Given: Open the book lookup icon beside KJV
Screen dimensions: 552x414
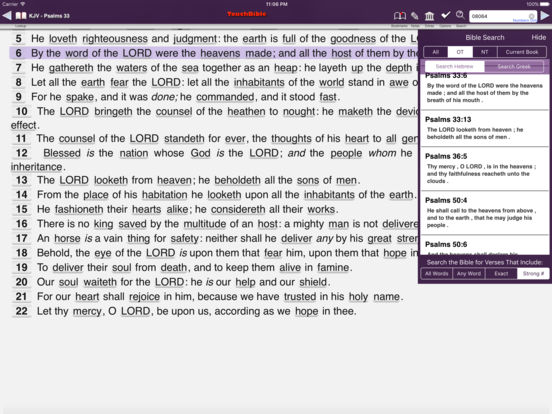Looking at the screenshot, I should 21,15.
